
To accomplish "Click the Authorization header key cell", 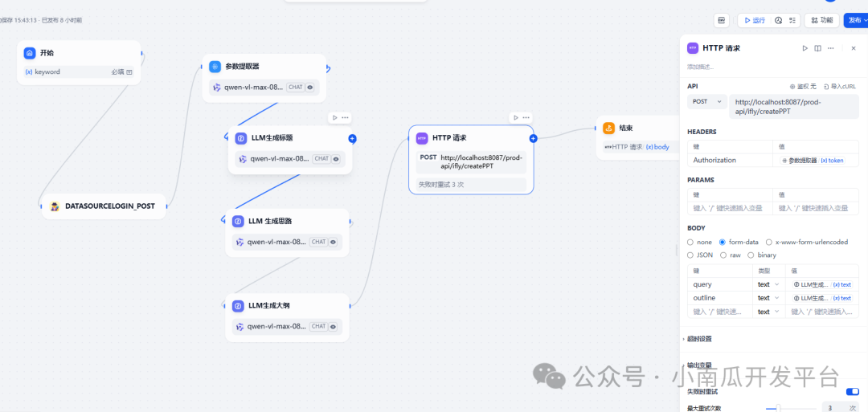I will [730, 160].
